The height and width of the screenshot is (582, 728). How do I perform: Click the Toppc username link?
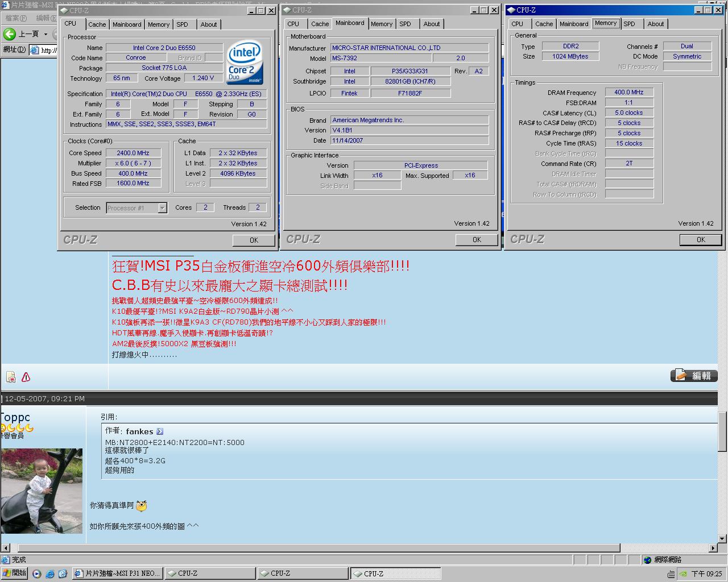[x=15, y=417]
